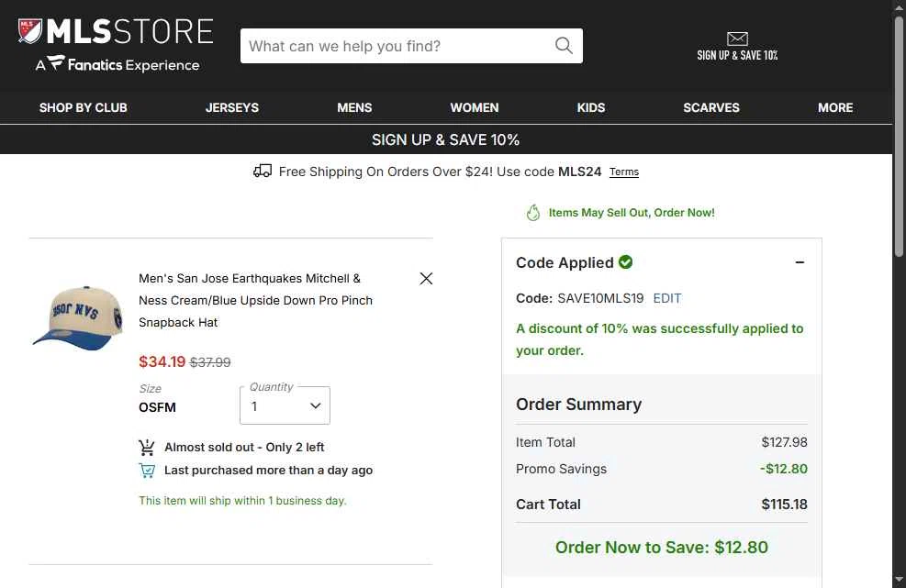Click Sign Up & Save 10% header text
This screenshot has height=588, width=906.
pos(737,55)
